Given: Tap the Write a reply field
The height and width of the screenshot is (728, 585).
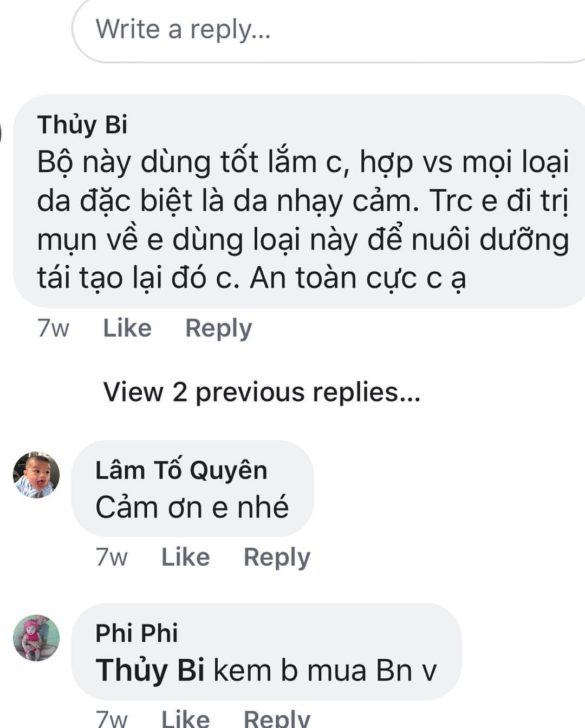Looking at the screenshot, I should pyautogui.click(x=329, y=30).
